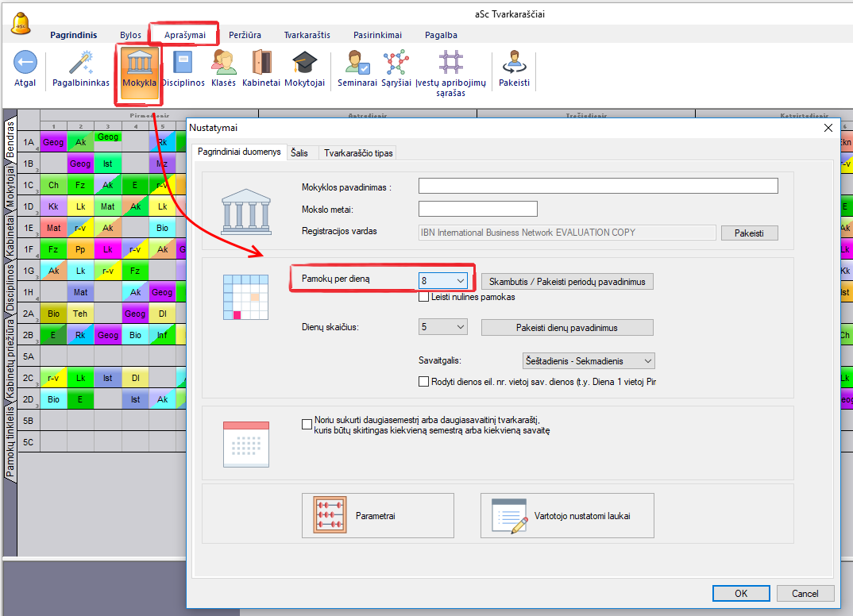Open the Disciplinos book icon
Viewport: 853px width, 616px height.
[183, 64]
